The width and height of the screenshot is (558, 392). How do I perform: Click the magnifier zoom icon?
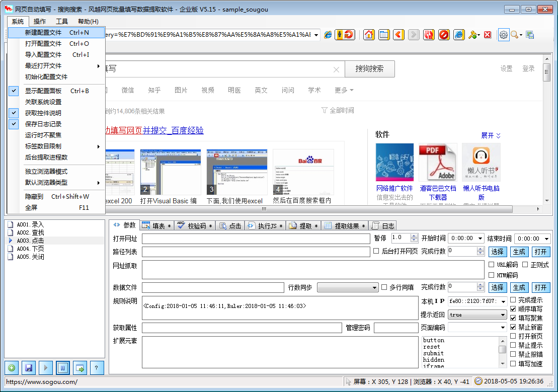[514, 35]
